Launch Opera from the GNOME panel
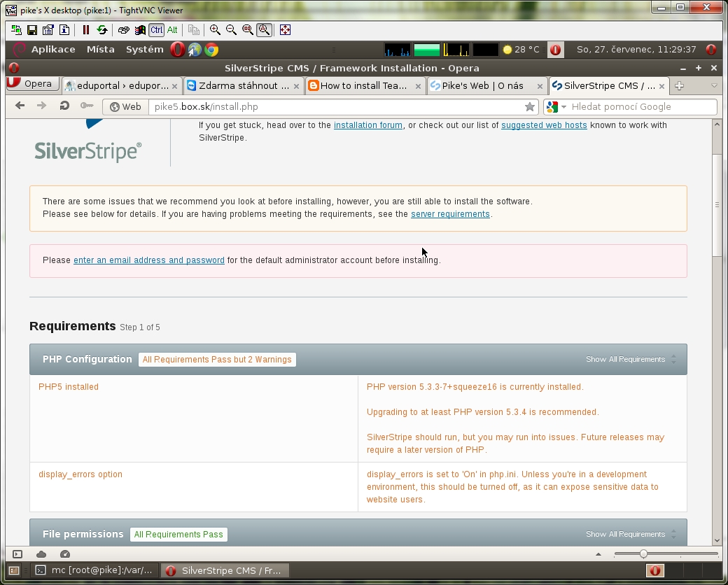 pos(177,49)
